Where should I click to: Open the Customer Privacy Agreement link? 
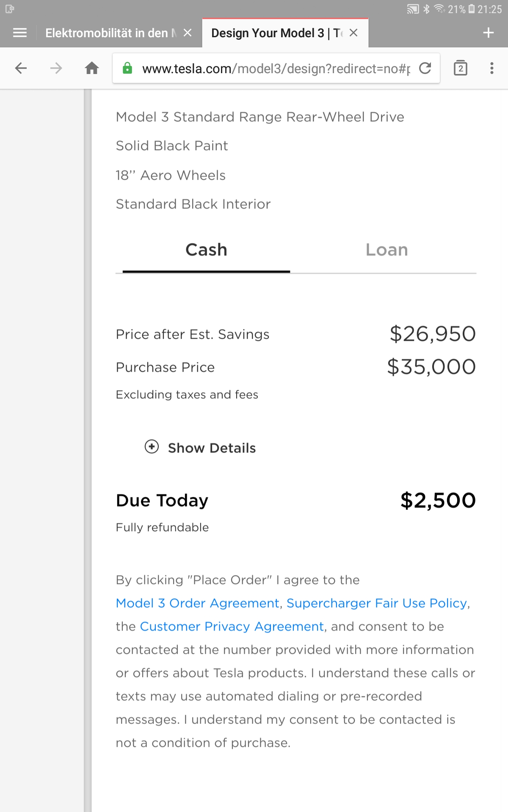coord(232,626)
